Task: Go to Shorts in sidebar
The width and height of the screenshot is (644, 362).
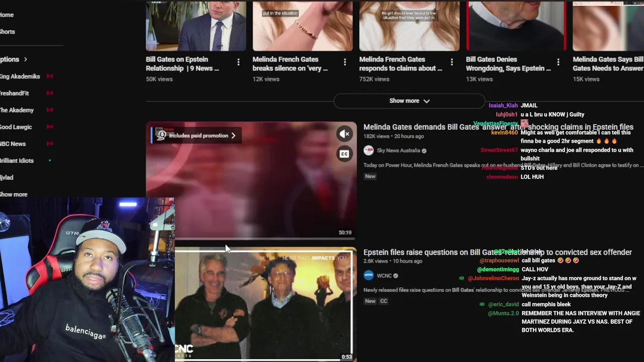Action: tap(7, 32)
